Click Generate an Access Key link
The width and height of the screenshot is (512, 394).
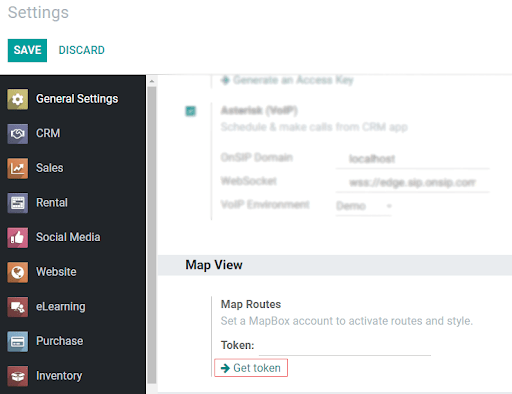click(287, 80)
